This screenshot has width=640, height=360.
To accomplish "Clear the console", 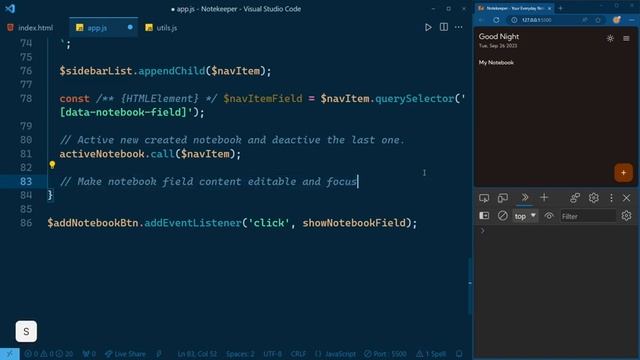I will click(x=502, y=216).
